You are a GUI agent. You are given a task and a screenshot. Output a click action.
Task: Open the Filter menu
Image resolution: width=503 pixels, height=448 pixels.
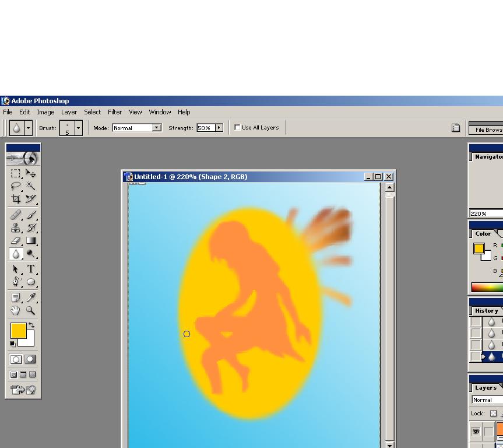[115, 112]
